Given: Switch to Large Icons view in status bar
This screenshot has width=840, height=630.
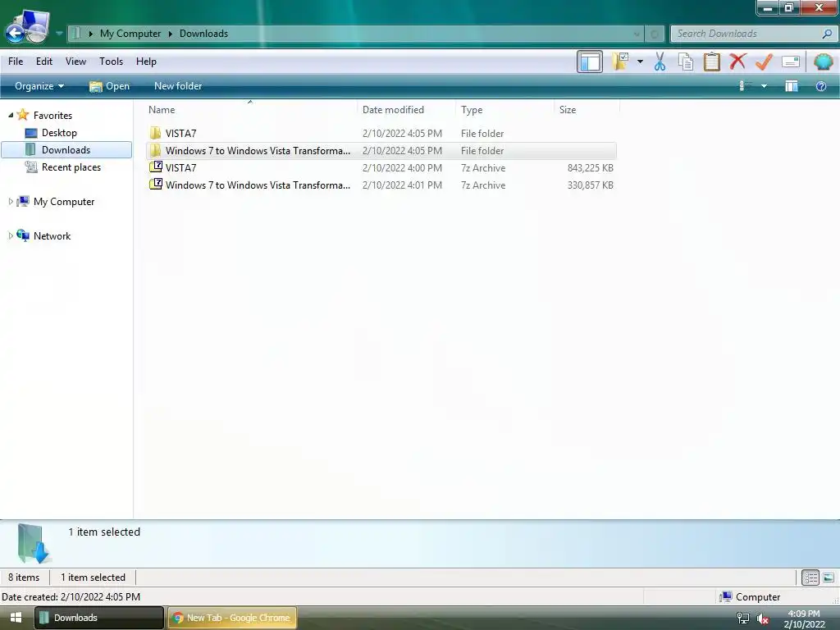Looking at the screenshot, I should click(x=829, y=577).
